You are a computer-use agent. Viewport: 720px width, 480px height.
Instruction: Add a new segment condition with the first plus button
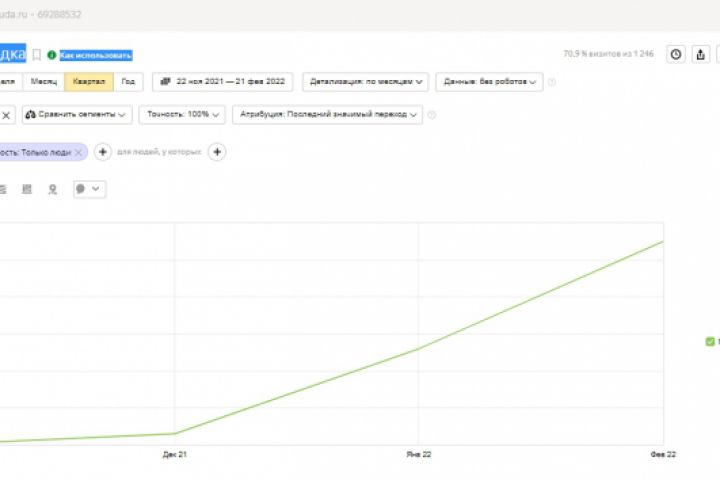click(103, 152)
